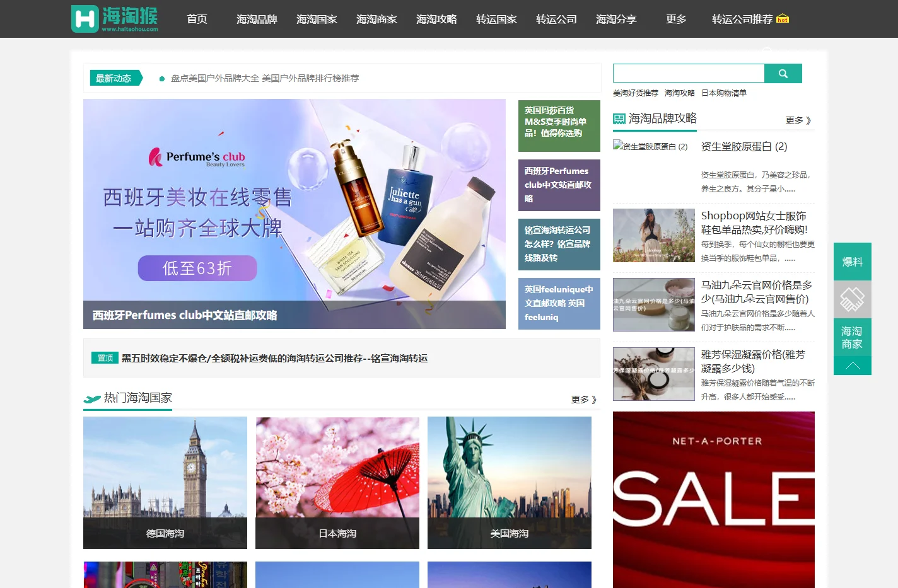The width and height of the screenshot is (898, 588).
Task: Open the 日本海淘 country card
Action: click(337, 483)
